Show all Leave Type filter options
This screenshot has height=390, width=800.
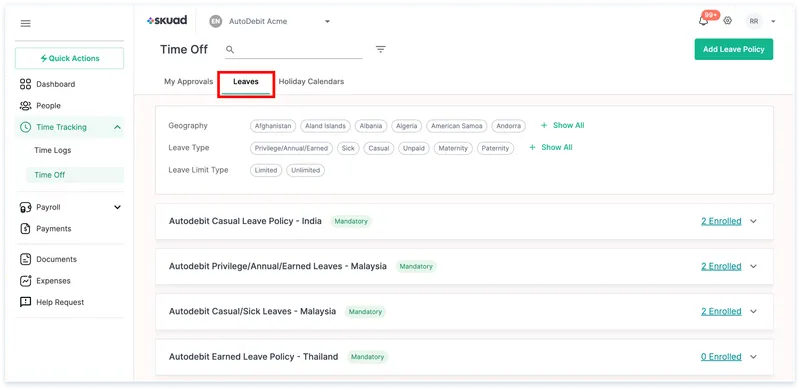point(551,148)
